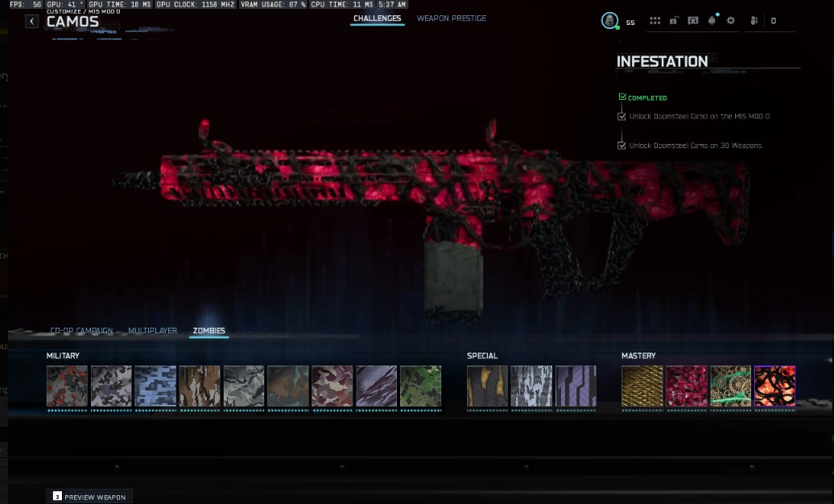Open the notifications bell
Image resolution: width=834 pixels, height=504 pixels.
point(712,21)
